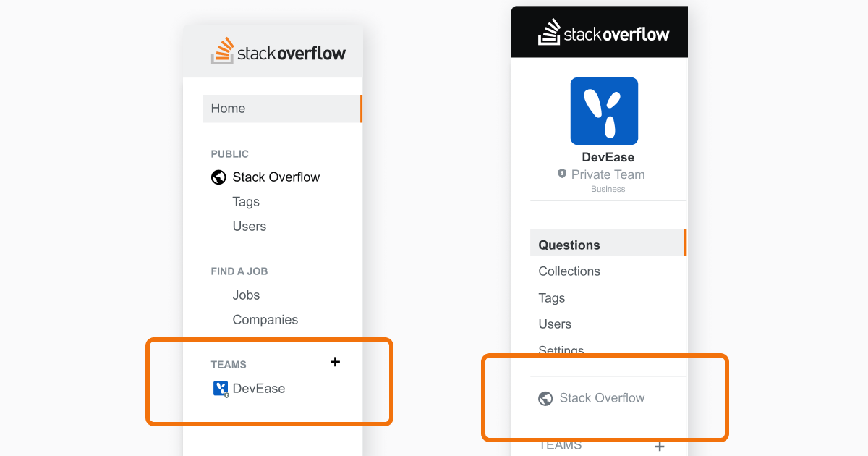Click the white Stack Overflow logo on black header

[604, 33]
